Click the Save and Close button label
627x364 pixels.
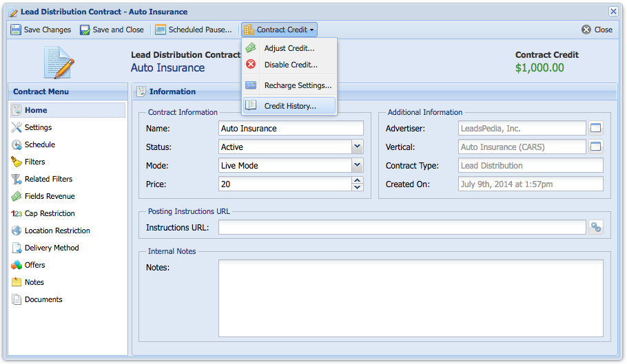(x=118, y=30)
